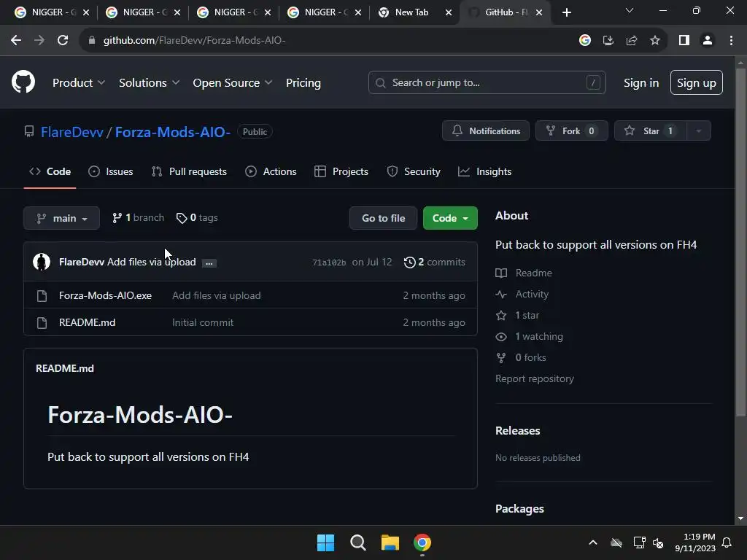Viewport: 747px width, 560px height.
Task: Open the volume muted tray icon
Action: (x=659, y=542)
